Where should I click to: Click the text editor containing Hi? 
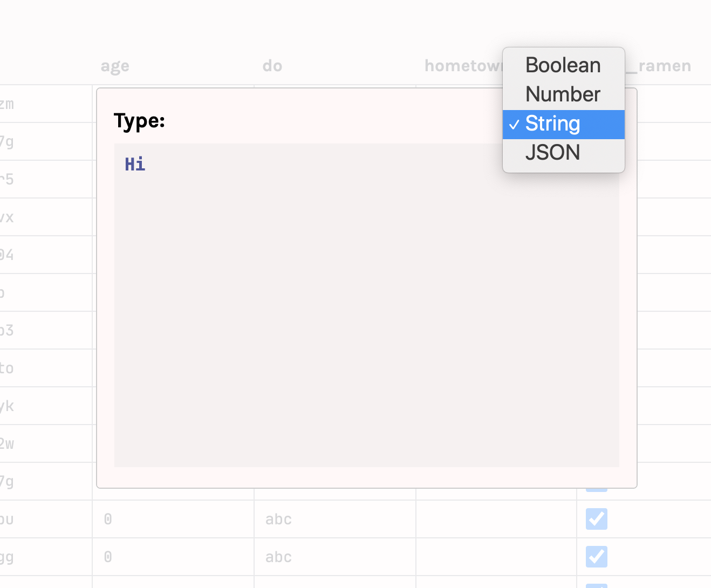click(367, 305)
